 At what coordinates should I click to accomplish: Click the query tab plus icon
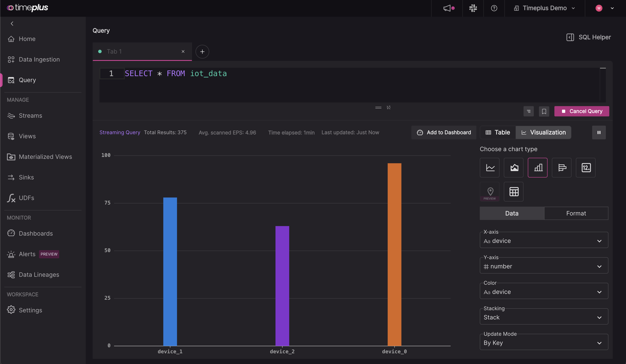tap(202, 52)
